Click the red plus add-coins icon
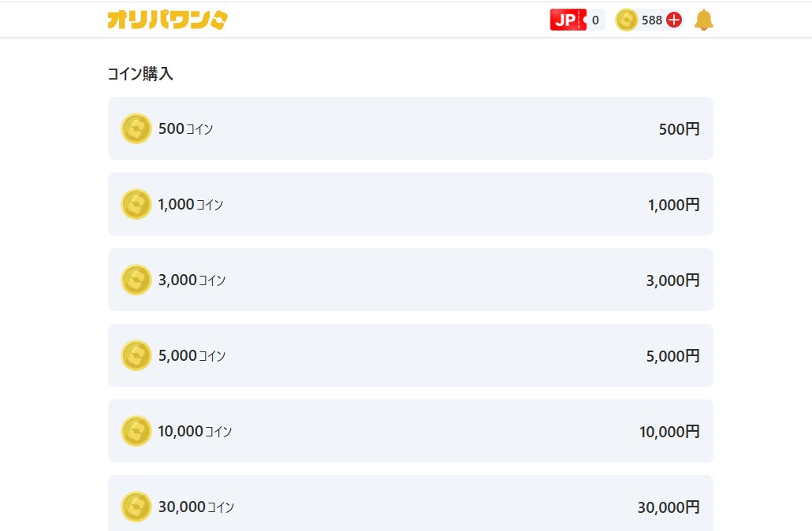Screen dimensions: 812x531 click(674, 20)
